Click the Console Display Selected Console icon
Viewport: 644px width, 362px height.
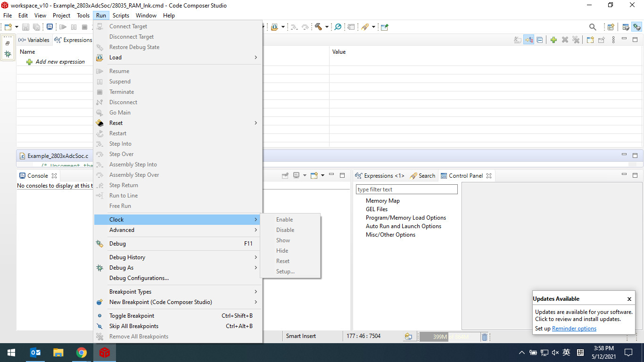(x=296, y=175)
